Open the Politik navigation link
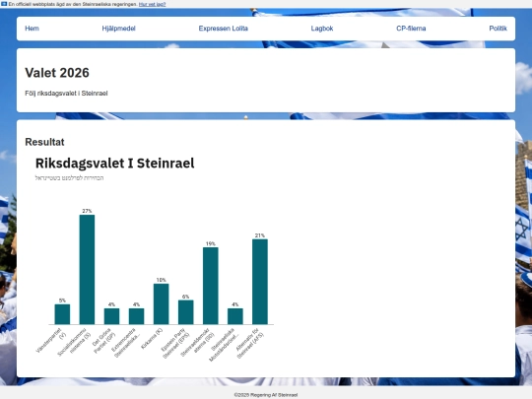Screen dimensions: 532x399 pos(498,29)
